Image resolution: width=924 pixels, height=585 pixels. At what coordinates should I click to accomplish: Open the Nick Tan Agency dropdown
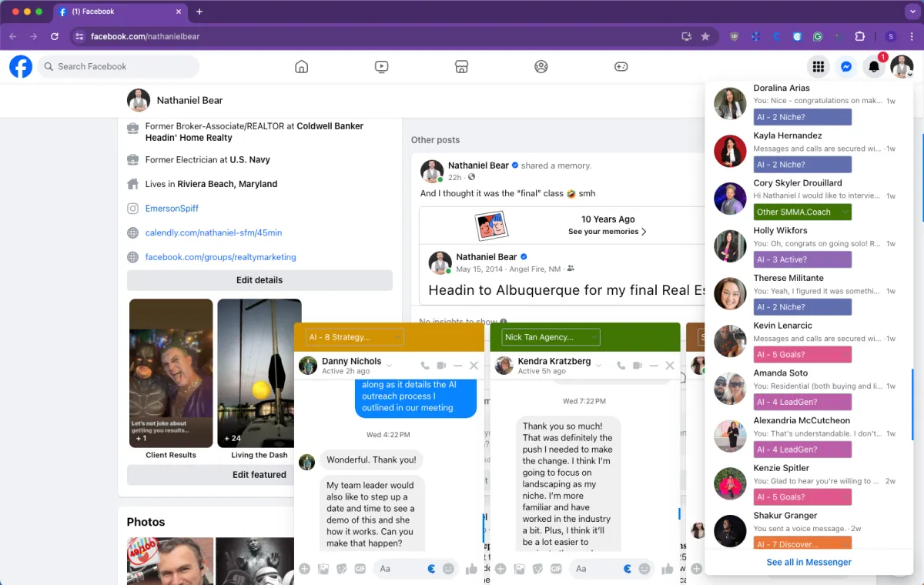pyautogui.click(x=551, y=337)
